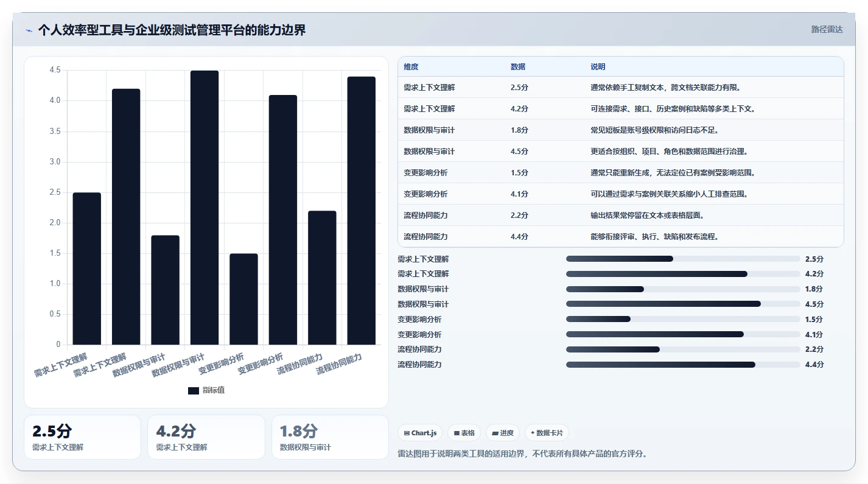This screenshot has width=868, height=484.
Task: Click the 路径雷达 label in the header
Action: 827,29
